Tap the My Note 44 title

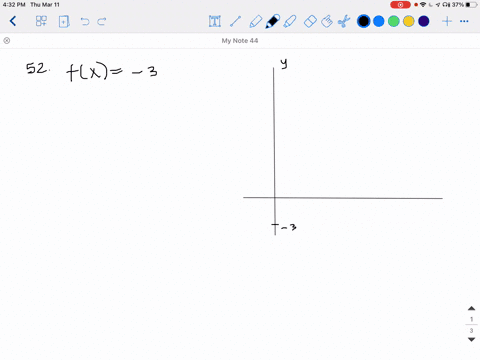click(240, 41)
